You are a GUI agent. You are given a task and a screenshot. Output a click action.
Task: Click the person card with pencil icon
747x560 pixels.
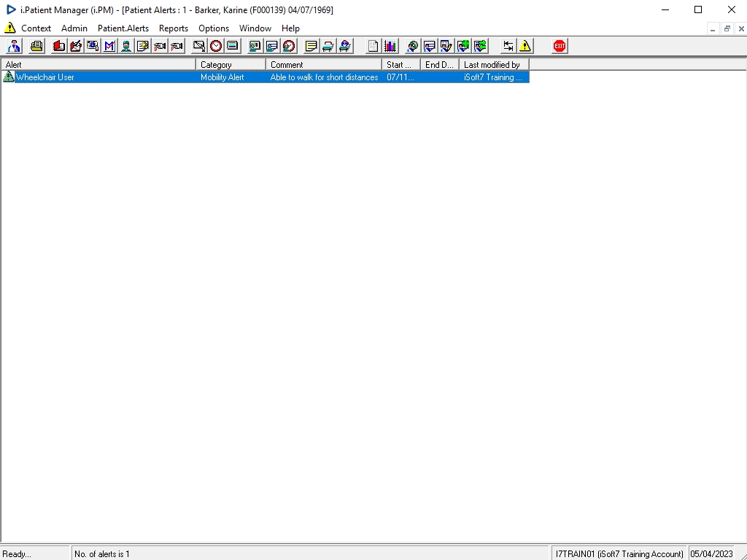446,46
